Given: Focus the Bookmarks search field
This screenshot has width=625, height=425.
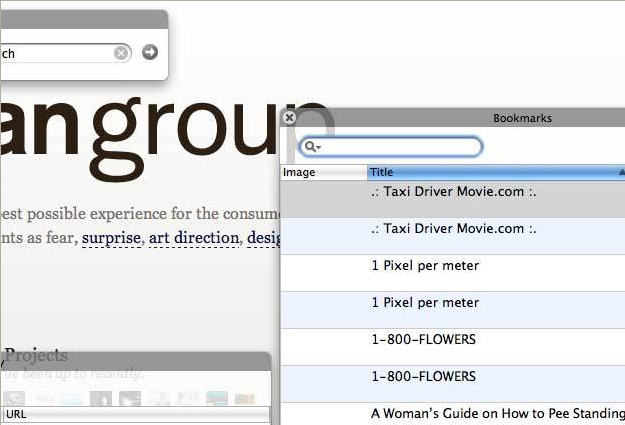Looking at the screenshot, I should [x=391, y=147].
